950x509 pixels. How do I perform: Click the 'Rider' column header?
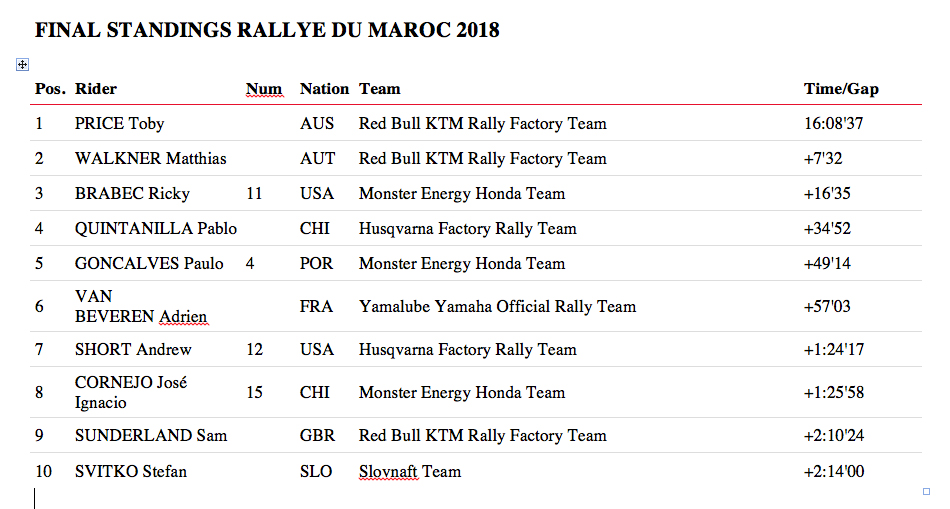coord(96,89)
